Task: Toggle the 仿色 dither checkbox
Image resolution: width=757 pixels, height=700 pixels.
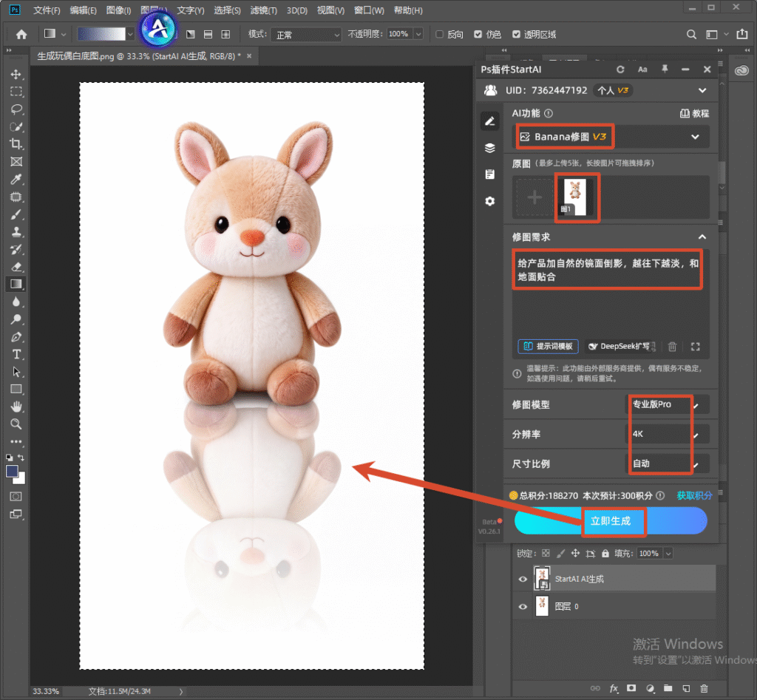Action: pyautogui.click(x=478, y=34)
